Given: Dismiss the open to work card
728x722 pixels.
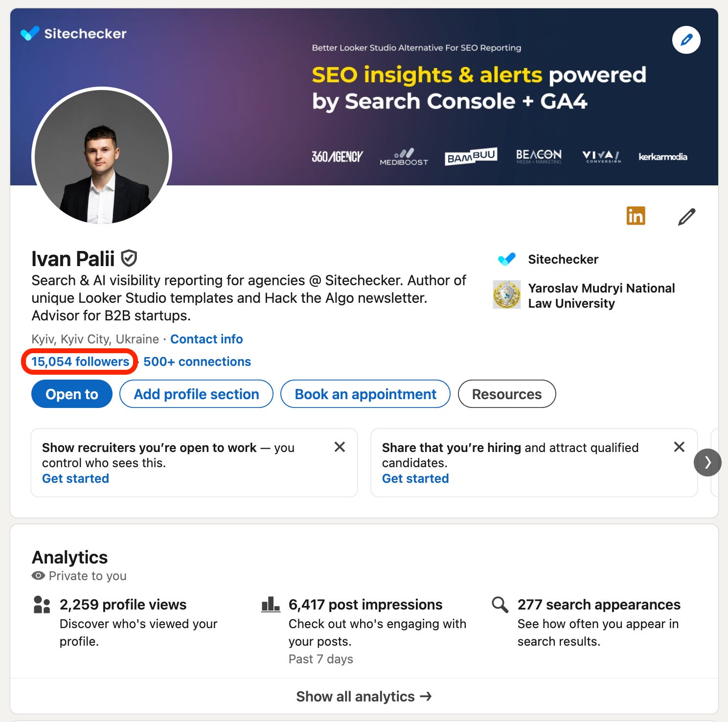Looking at the screenshot, I should click(x=340, y=447).
